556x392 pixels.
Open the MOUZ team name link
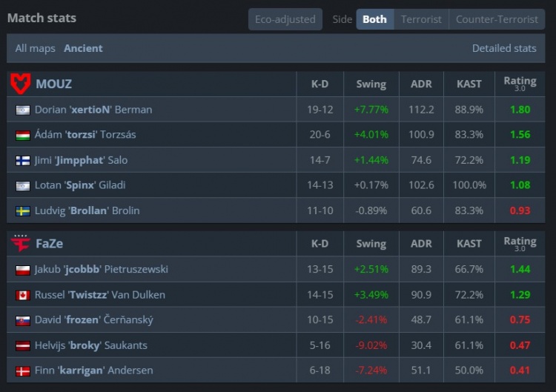click(x=53, y=84)
